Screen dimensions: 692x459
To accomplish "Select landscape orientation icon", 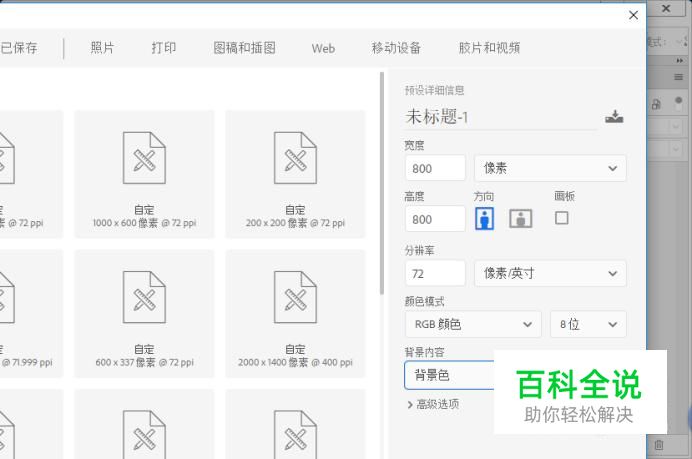I will click(x=521, y=218).
